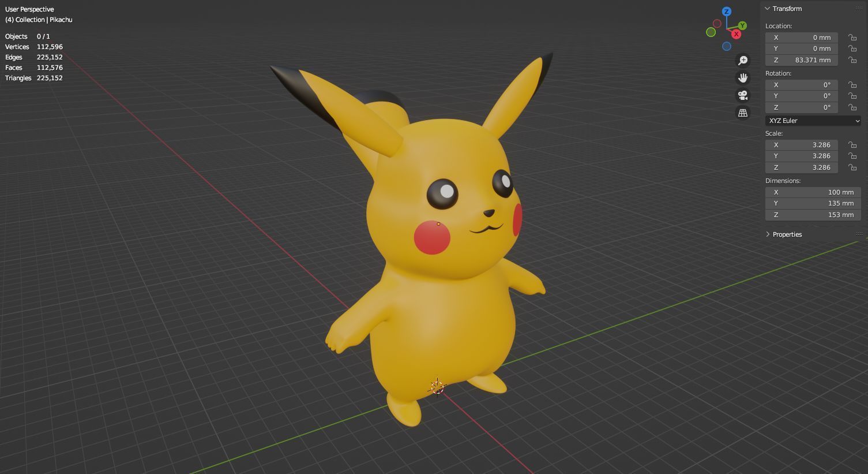Click the object origin dot on cheek
The height and width of the screenshot is (474, 868).
pyautogui.click(x=438, y=224)
